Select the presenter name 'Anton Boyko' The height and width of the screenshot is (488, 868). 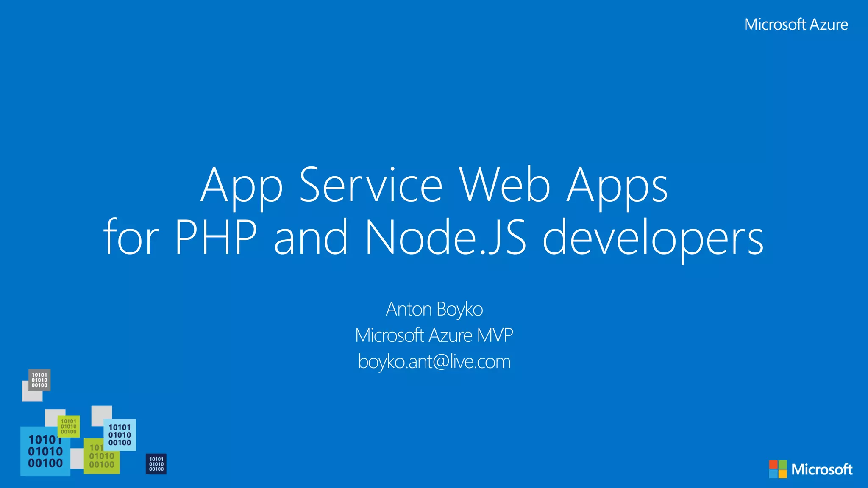[x=434, y=310]
